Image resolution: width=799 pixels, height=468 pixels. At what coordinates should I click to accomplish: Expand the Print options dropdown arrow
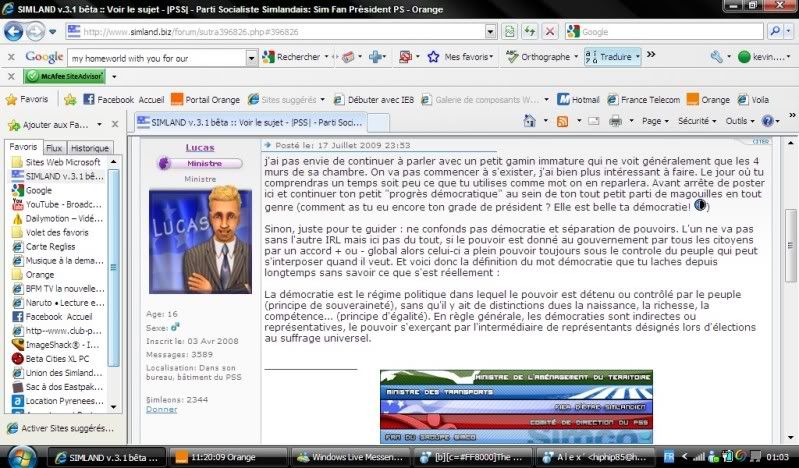tap(631, 121)
